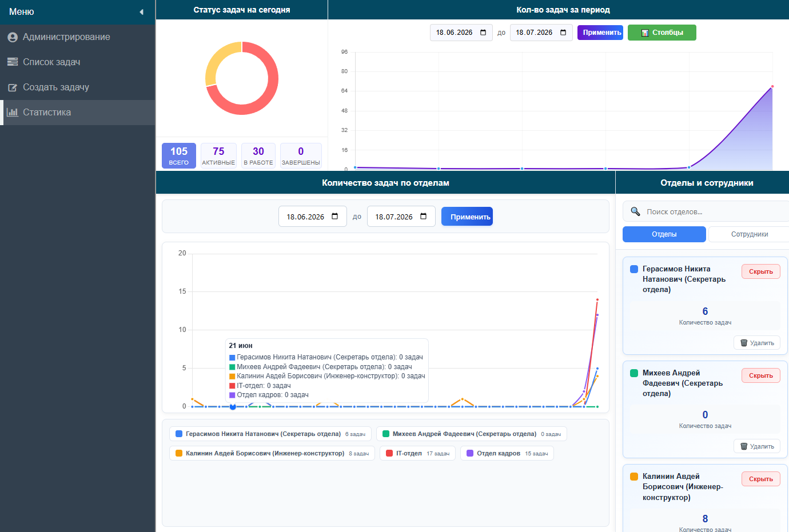Collapse the Меню sidebar arrow

(141, 12)
